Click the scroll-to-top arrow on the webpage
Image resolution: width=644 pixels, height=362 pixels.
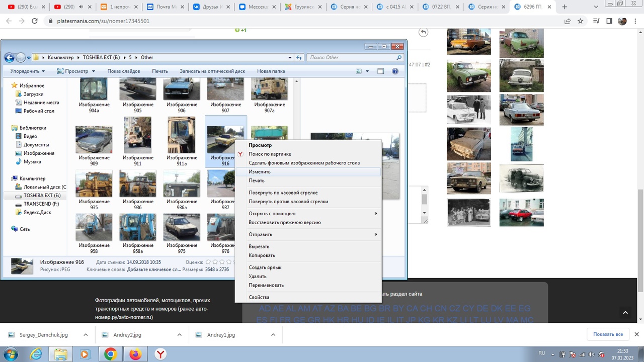coord(625,313)
